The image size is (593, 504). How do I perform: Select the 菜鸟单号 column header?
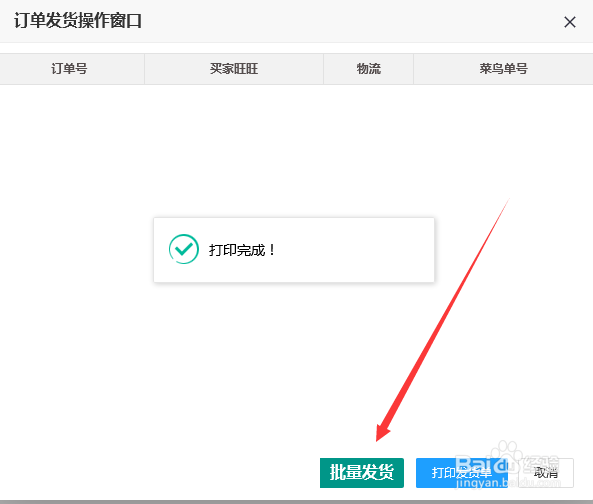point(503,69)
